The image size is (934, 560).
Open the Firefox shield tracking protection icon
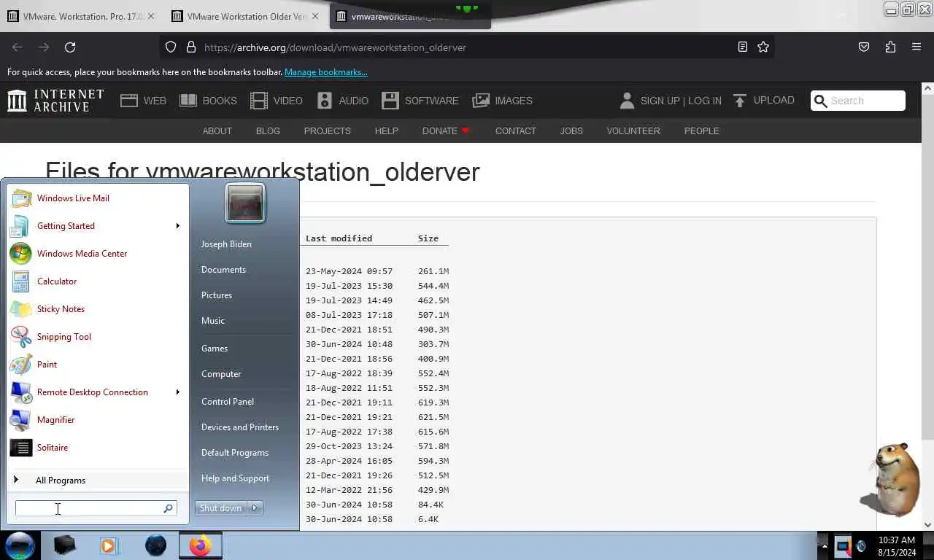[x=171, y=47]
